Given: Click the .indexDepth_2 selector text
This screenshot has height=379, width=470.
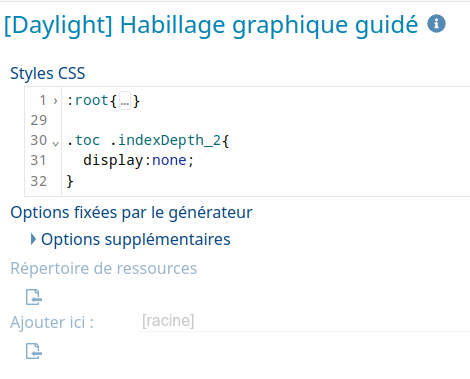Looking at the screenshot, I should click(165, 141).
